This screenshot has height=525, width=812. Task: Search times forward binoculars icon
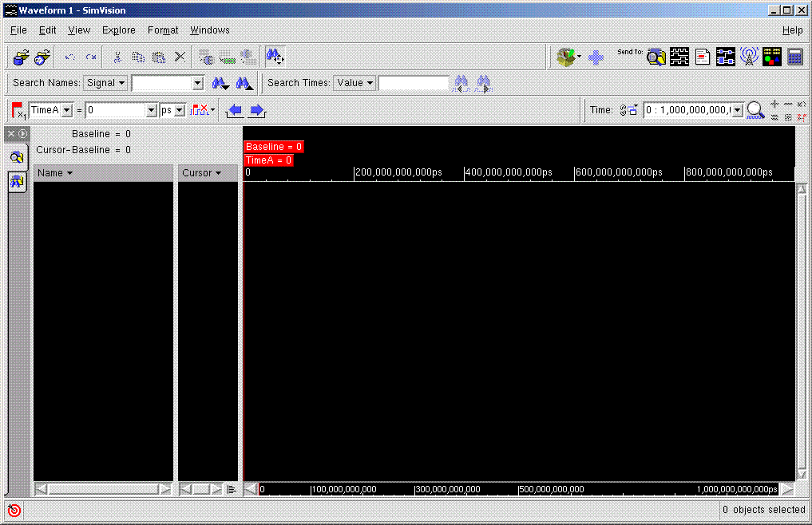click(x=483, y=83)
